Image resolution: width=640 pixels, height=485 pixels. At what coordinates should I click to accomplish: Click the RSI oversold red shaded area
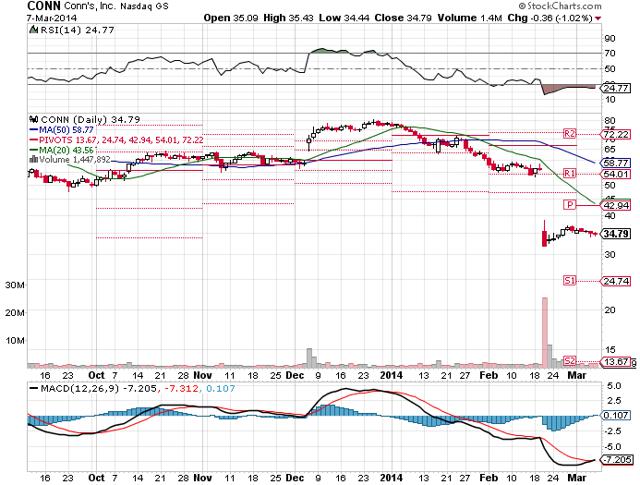pyautogui.click(x=568, y=89)
